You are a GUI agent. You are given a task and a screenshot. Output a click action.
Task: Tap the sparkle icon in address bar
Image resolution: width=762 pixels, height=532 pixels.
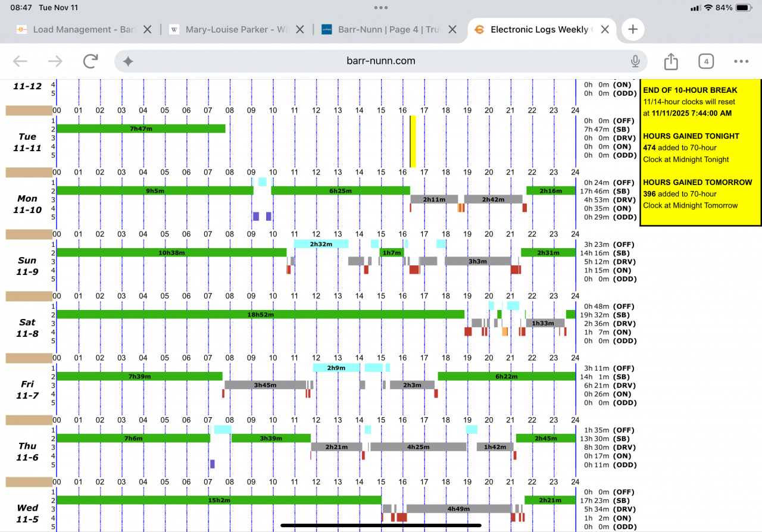[128, 61]
